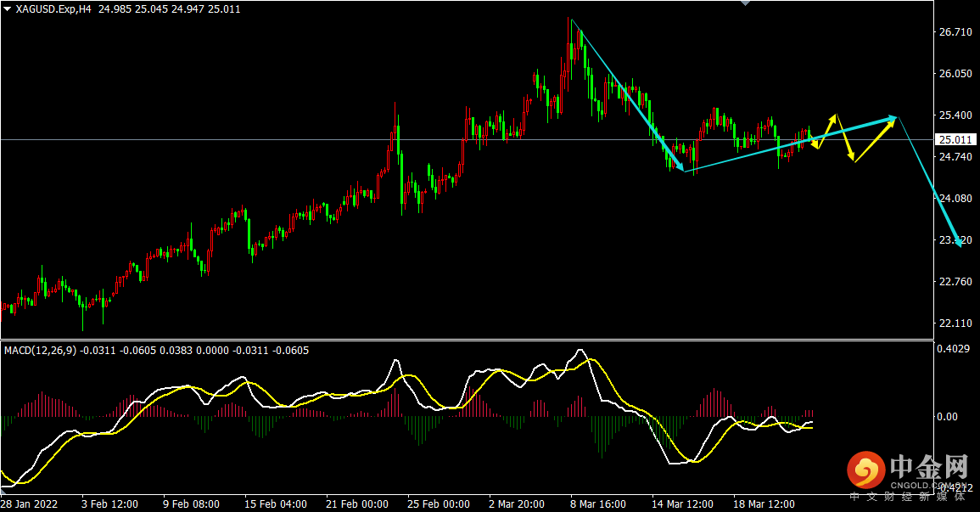Image resolution: width=980 pixels, height=512 pixels.
Task: Click the 22.760 price axis label
Action: (955, 281)
